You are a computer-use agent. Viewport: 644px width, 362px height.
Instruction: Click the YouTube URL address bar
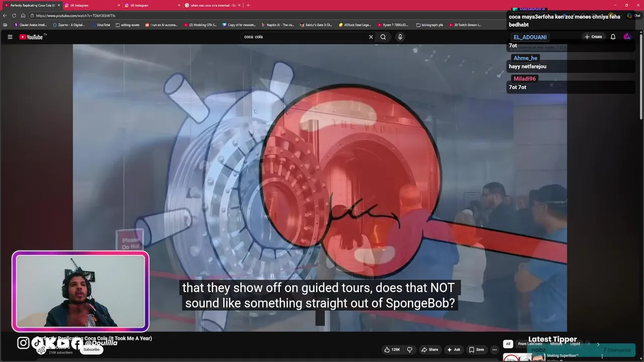click(x=267, y=16)
